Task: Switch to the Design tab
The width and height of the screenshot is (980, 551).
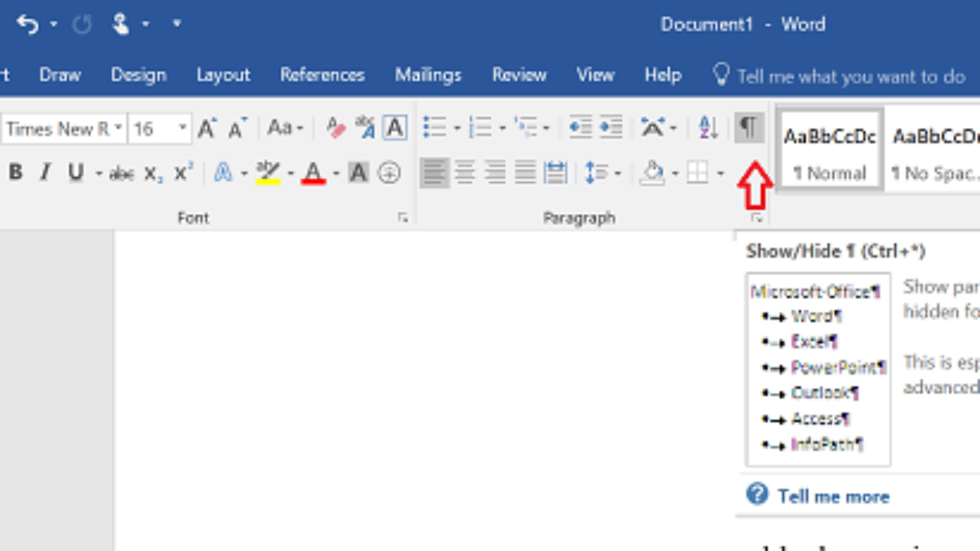Action: coord(138,75)
